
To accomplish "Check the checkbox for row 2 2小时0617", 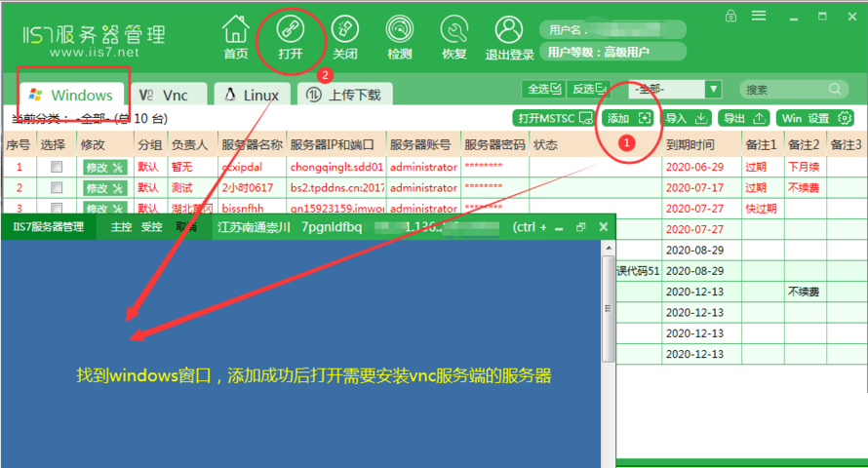I will coord(57,187).
